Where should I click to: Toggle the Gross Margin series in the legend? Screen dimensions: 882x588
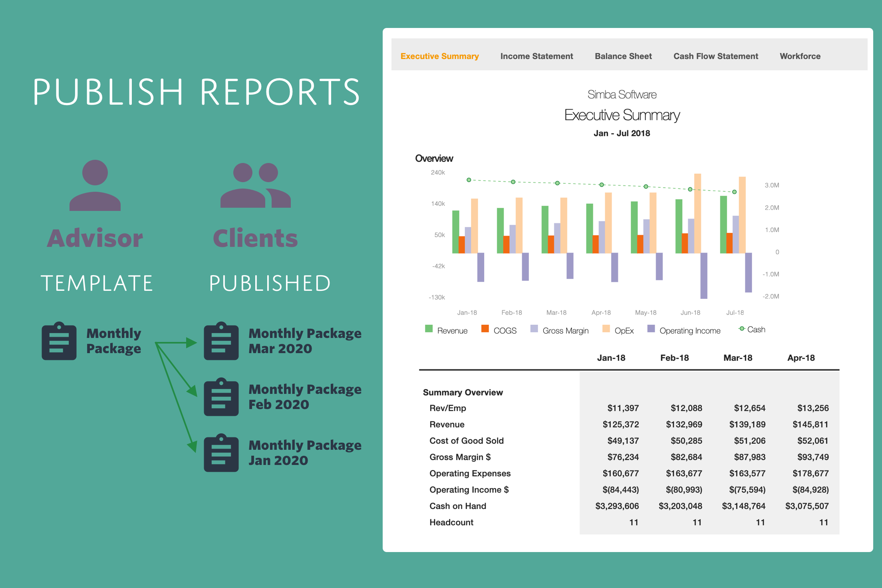coord(534,329)
